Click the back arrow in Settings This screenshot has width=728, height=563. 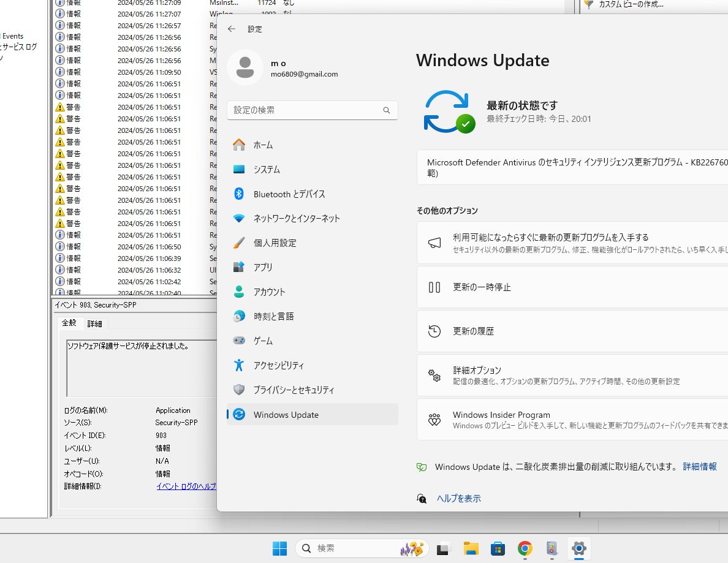tap(231, 29)
